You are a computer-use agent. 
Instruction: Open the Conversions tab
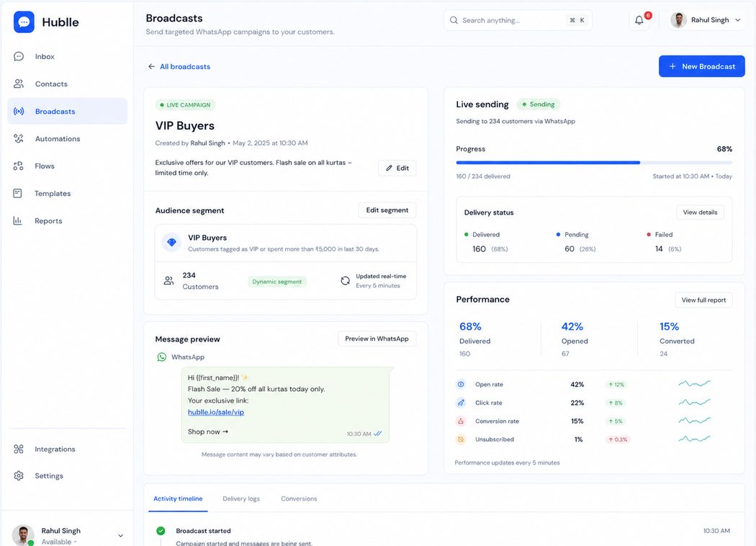(x=299, y=498)
